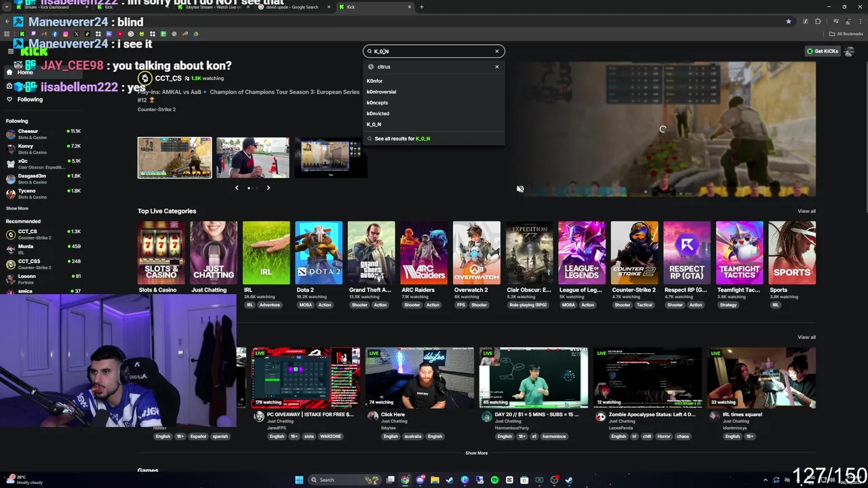Select the IRL street carousel thumbnail
The image size is (868, 488).
[253, 158]
